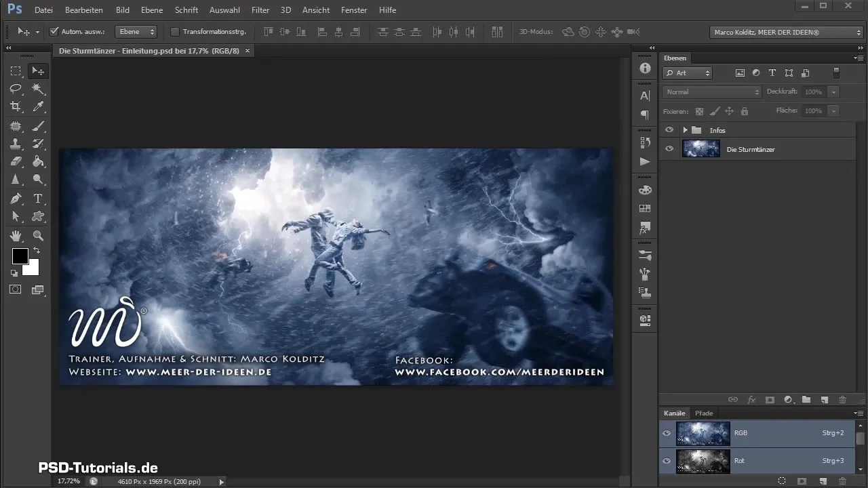
Task: Toggle the Autom. ausw. checkbox
Action: click(x=55, y=32)
